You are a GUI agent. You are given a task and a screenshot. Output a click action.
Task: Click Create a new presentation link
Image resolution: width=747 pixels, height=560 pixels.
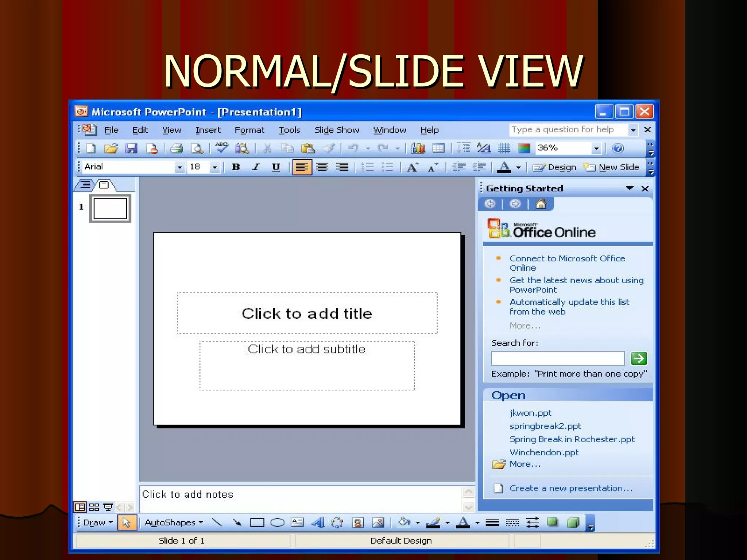(571, 488)
